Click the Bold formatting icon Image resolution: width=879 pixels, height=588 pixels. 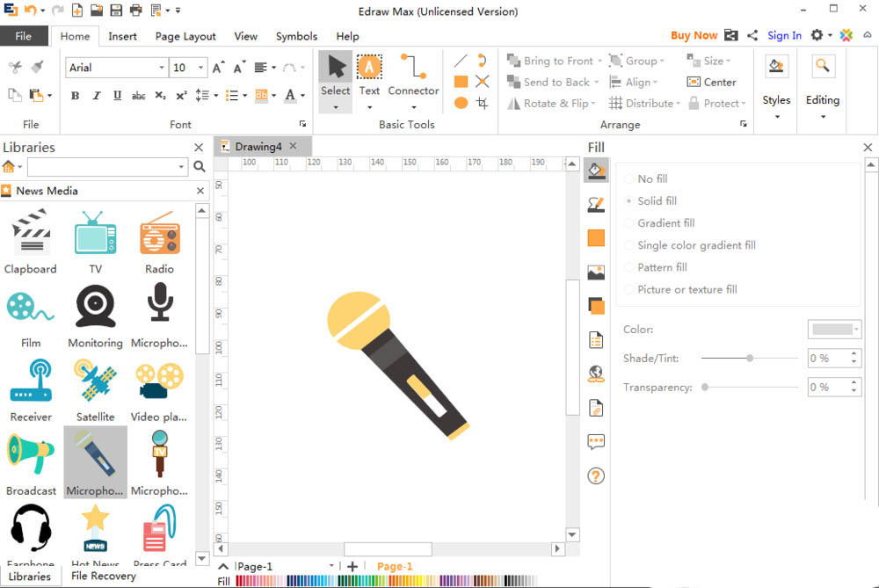(75, 96)
